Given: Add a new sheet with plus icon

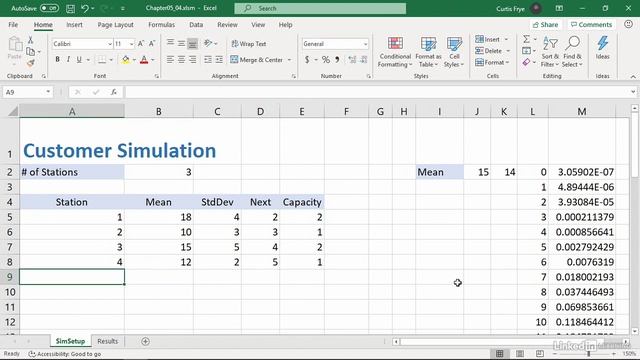Looking at the screenshot, I should click(145, 341).
